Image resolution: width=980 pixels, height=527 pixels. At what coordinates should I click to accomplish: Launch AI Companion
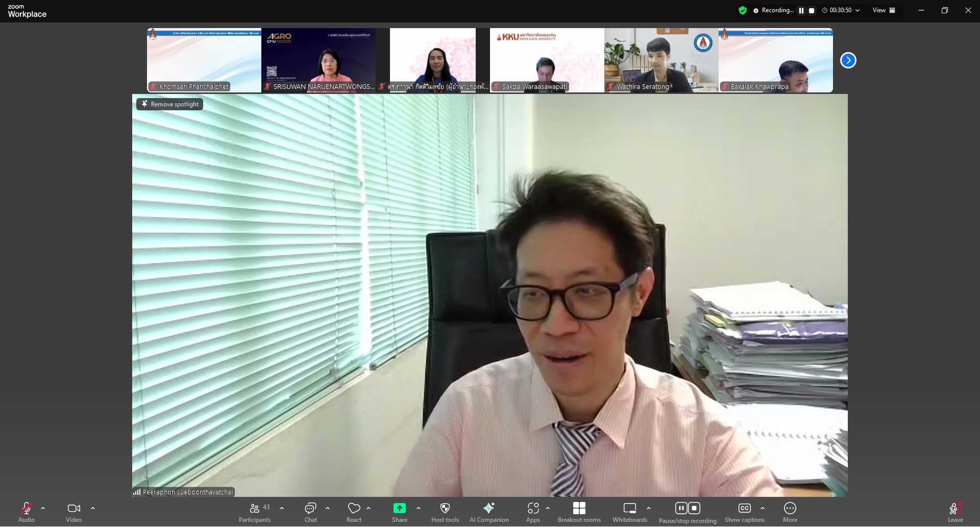(488, 512)
